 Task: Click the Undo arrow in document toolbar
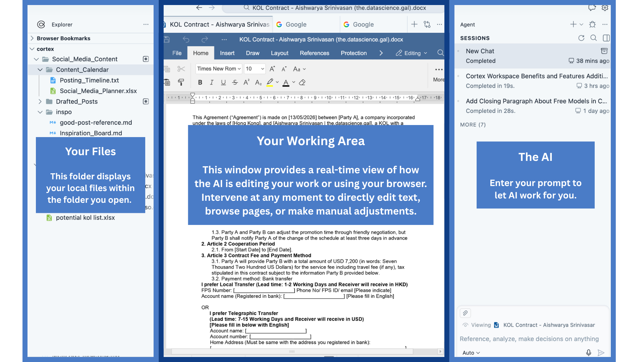[186, 40]
